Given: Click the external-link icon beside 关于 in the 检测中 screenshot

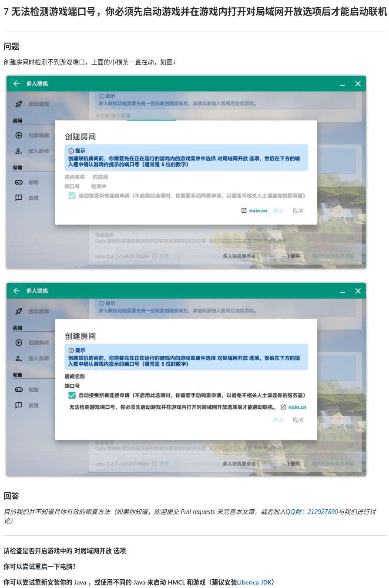Looking at the screenshot, I should [154, 256].
